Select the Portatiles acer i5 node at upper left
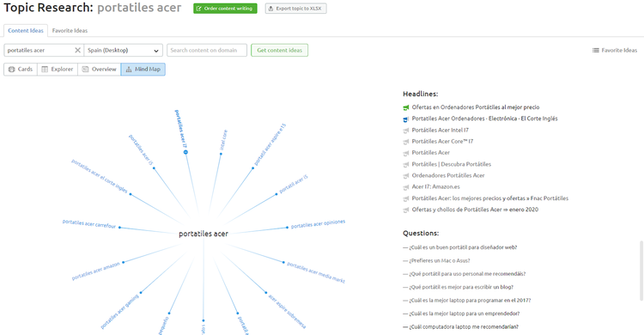Viewport: 644px width, 335px height. (141, 150)
